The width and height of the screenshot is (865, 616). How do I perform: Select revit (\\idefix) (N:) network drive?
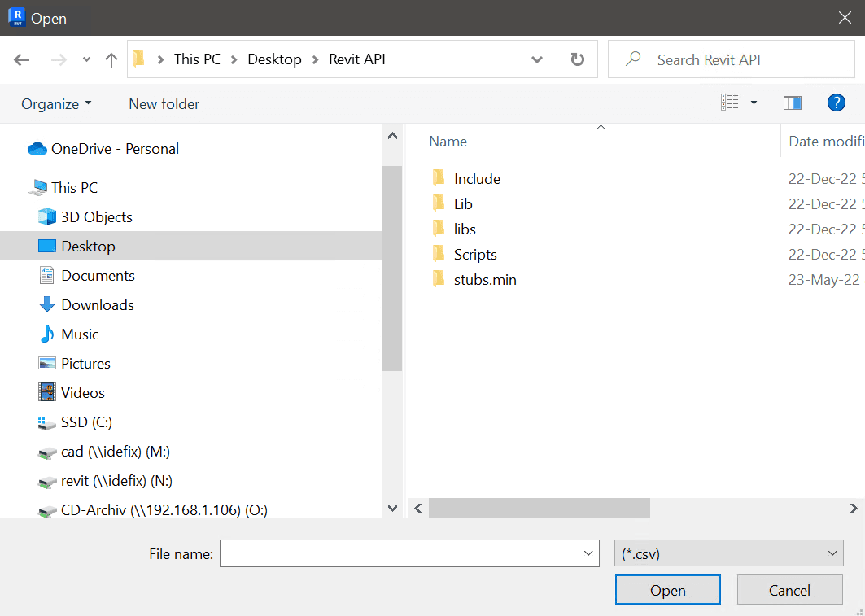pos(116,480)
